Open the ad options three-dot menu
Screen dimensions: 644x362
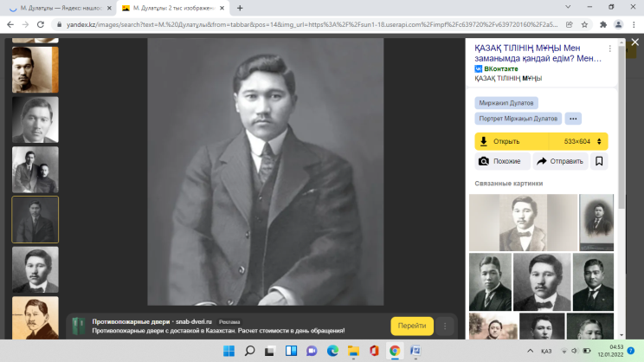coord(445,326)
